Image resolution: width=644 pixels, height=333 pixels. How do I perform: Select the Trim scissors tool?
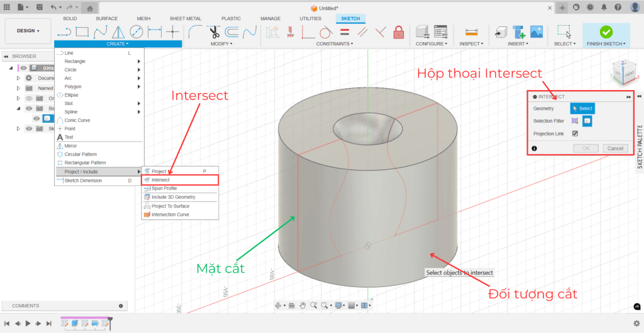click(213, 31)
